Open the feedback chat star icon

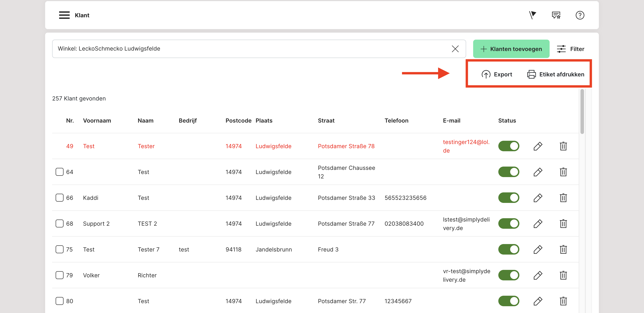[x=556, y=15]
